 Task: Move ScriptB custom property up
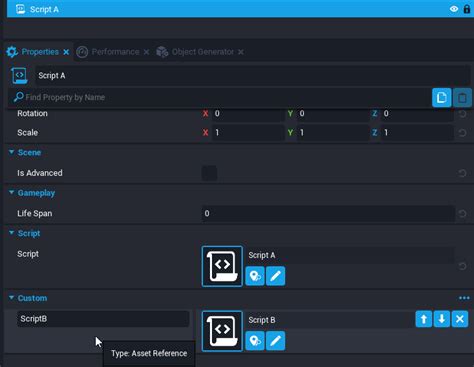[424, 319]
